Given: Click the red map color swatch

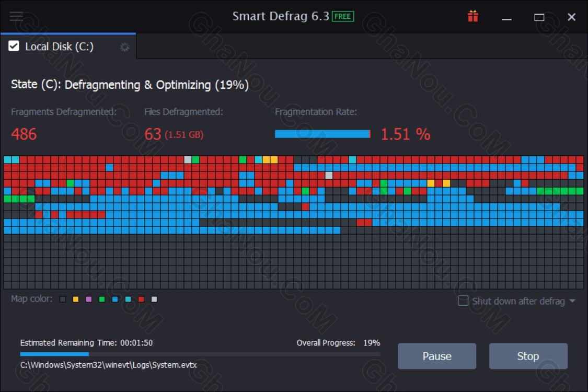Looking at the screenshot, I should (141, 299).
